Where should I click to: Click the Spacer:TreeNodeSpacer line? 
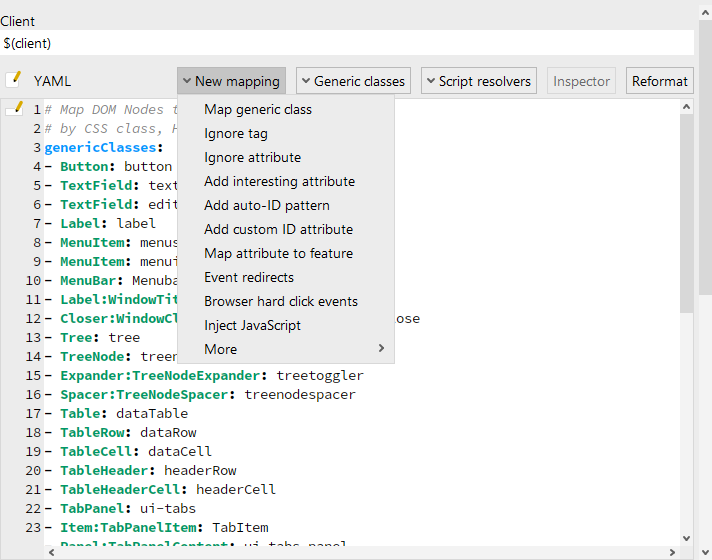click(200, 395)
